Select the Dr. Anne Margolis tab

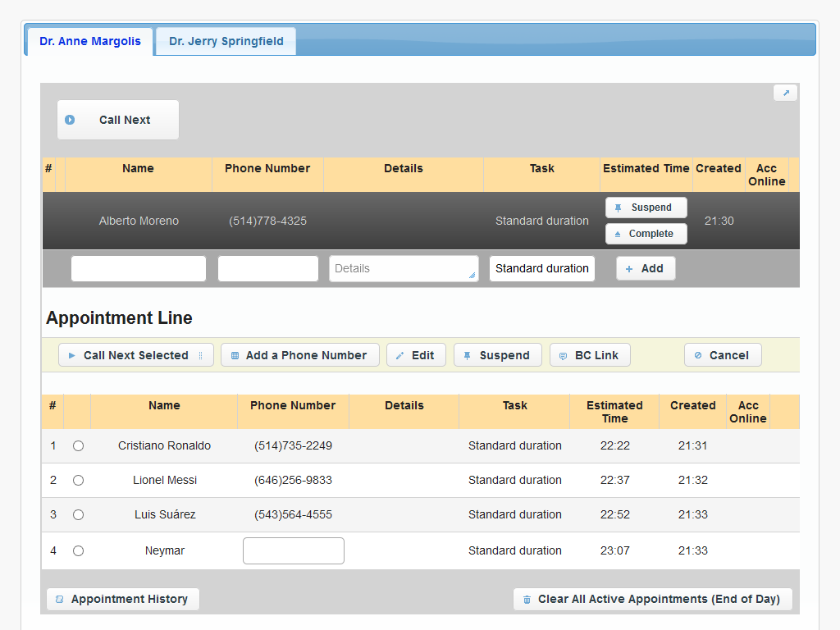90,41
